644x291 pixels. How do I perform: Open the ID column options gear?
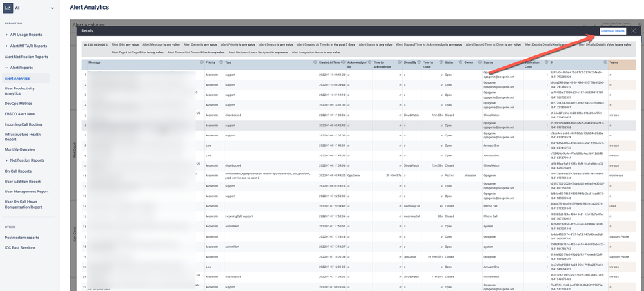click(x=605, y=62)
